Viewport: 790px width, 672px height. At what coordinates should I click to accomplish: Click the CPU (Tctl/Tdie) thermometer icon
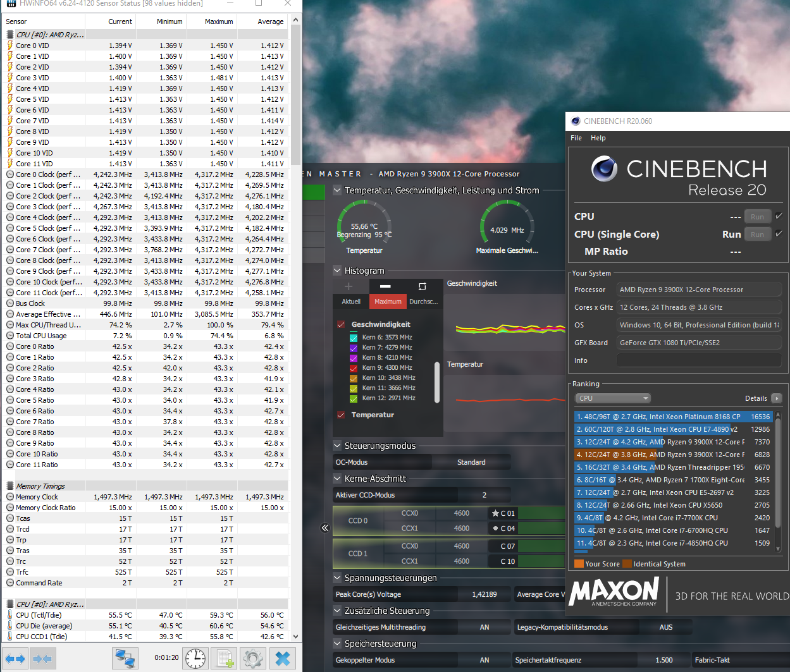pyautogui.click(x=9, y=615)
